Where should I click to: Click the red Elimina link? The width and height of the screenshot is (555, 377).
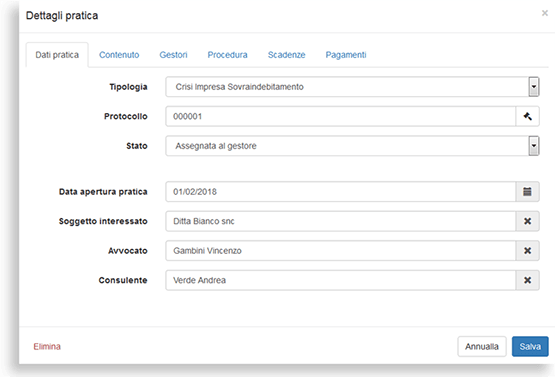click(47, 346)
